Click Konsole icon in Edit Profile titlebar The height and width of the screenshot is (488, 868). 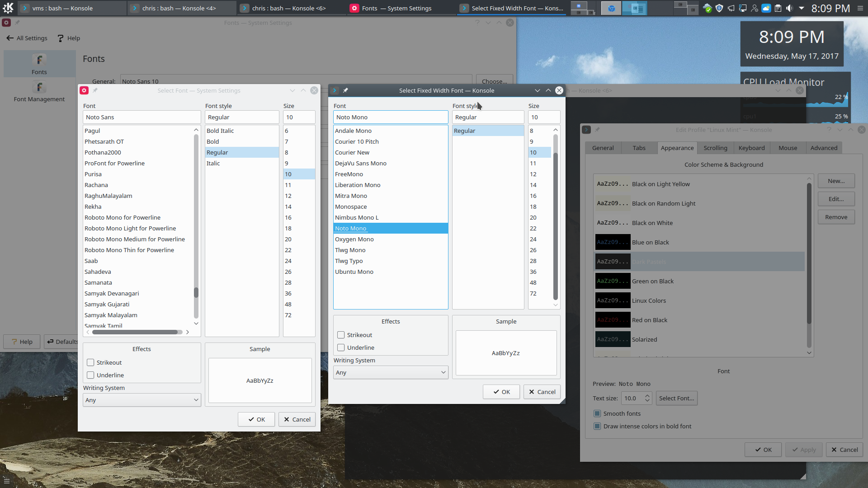(x=586, y=130)
